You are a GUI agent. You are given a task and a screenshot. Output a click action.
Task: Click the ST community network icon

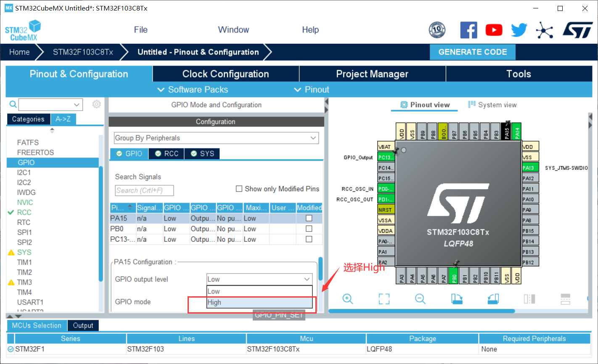pyautogui.click(x=544, y=30)
